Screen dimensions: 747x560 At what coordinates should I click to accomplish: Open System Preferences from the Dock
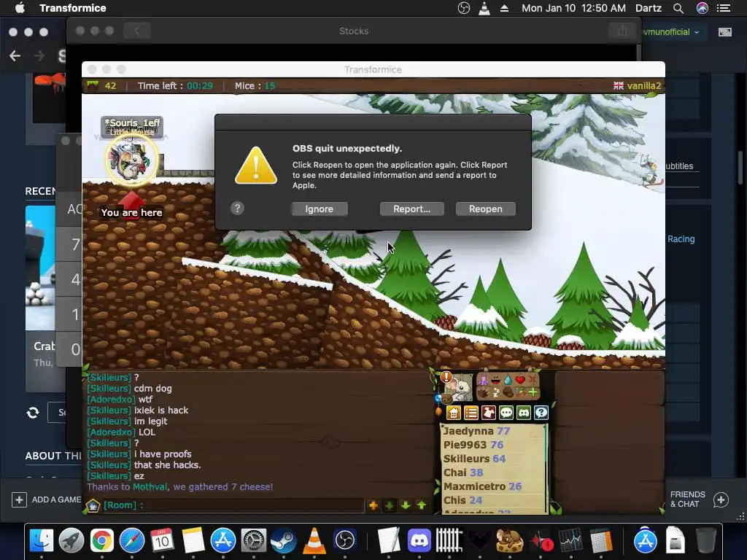tap(253, 540)
